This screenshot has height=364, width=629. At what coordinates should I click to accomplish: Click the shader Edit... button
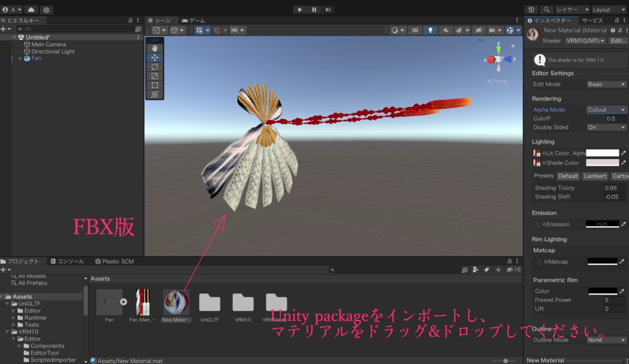coord(618,41)
